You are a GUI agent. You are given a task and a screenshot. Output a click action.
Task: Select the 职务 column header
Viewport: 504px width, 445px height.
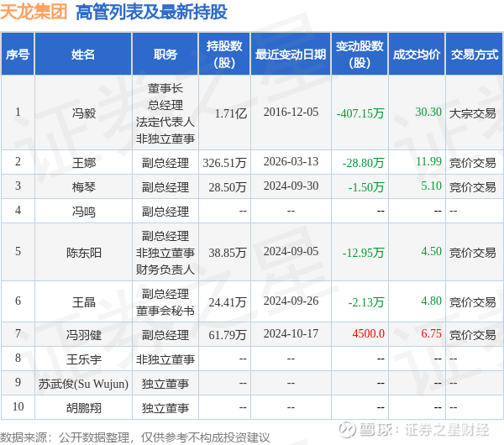pos(165,55)
